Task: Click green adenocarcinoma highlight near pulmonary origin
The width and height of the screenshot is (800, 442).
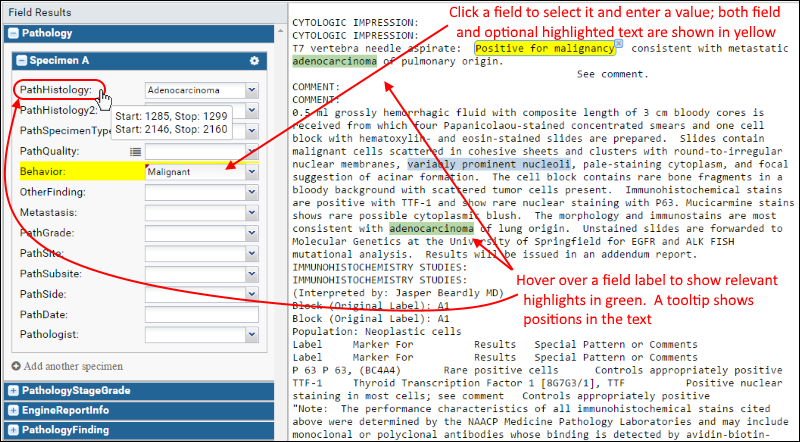Action: (335, 61)
